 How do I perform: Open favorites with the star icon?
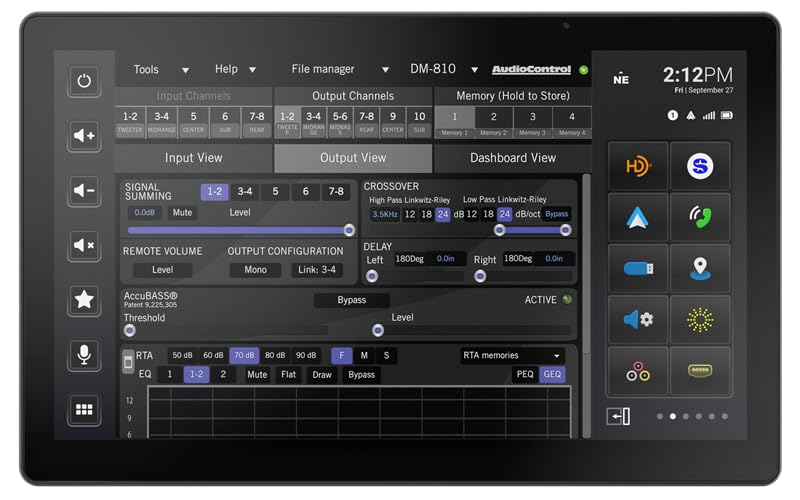point(84,299)
